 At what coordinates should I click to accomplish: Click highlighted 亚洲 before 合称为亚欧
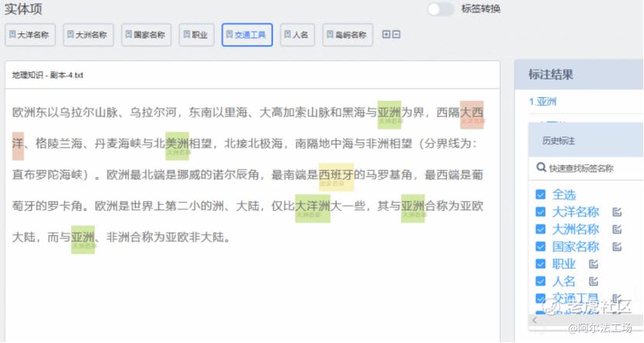413,208
